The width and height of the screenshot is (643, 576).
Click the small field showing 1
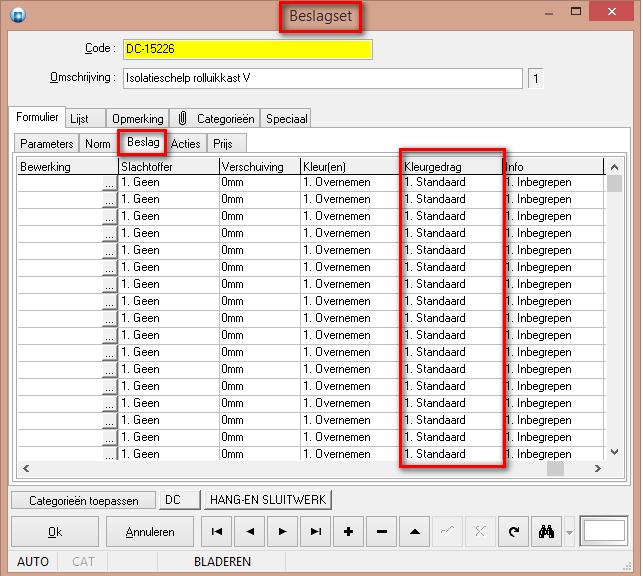(x=535, y=78)
